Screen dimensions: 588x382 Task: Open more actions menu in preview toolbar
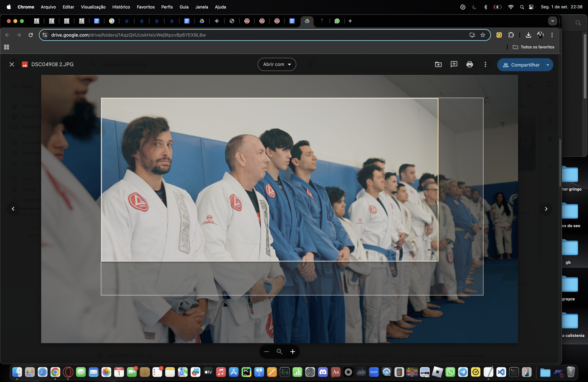(485, 65)
